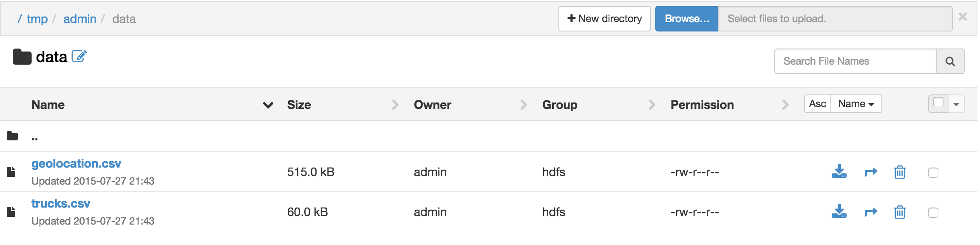Expand the select-all caret dropdown

point(956,104)
